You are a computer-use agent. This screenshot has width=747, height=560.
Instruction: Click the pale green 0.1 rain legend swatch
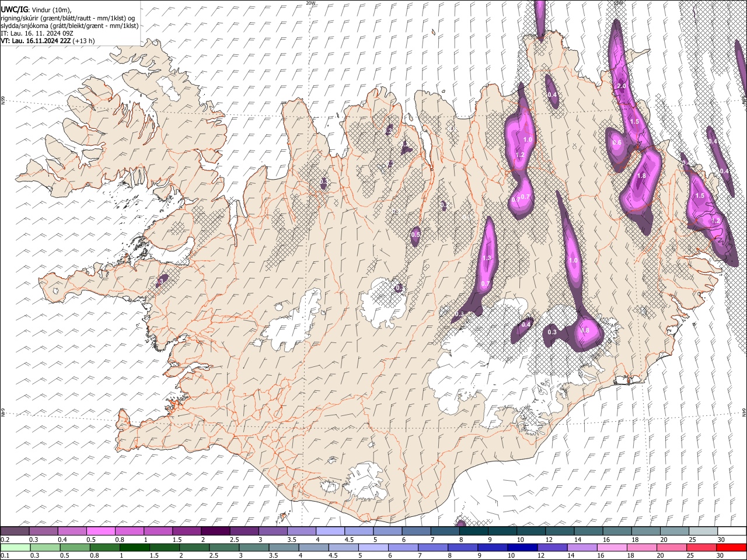(x=15, y=547)
